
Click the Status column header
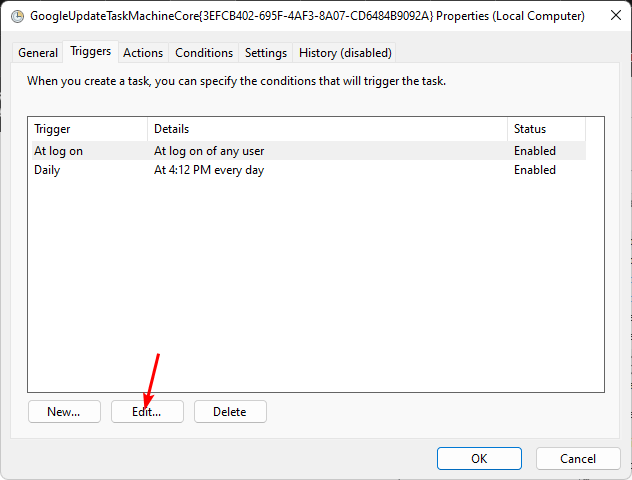click(x=546, y=129)
